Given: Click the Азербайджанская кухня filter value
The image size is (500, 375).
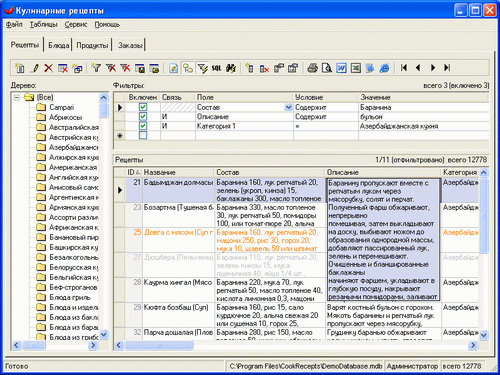Looking at the screenshot, I should click(x=423, y=126).
